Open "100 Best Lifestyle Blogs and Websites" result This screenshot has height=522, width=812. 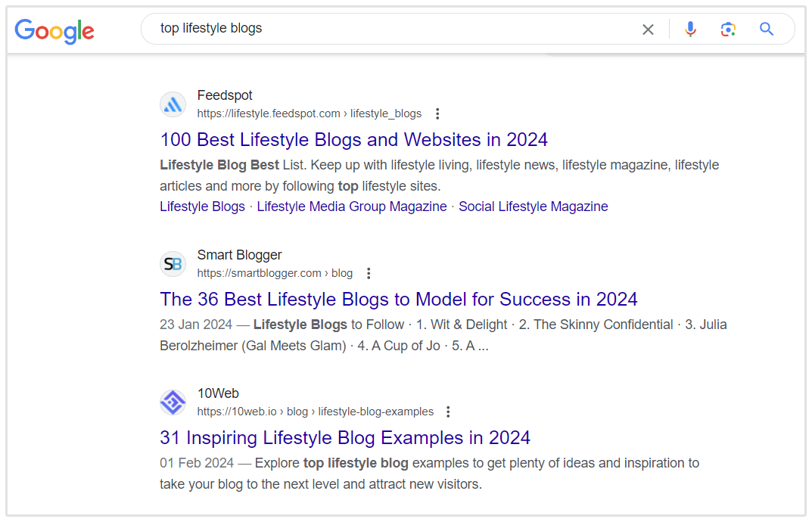pyautogui.click(x=353, y=140)
